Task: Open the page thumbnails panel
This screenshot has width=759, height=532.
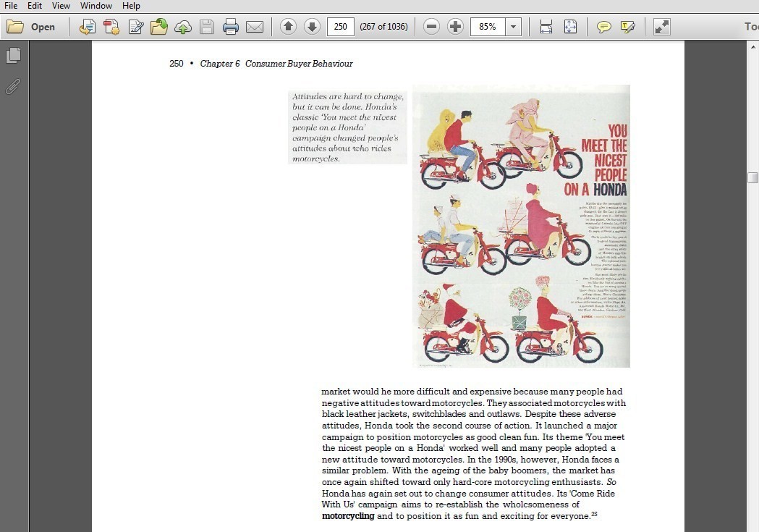Action: 14,55
